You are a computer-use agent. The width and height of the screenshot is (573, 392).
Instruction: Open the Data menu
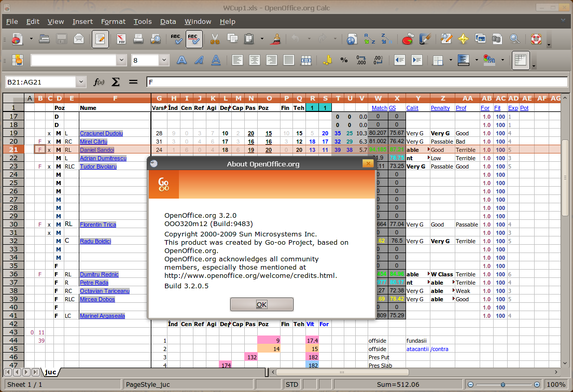[168, 21]
